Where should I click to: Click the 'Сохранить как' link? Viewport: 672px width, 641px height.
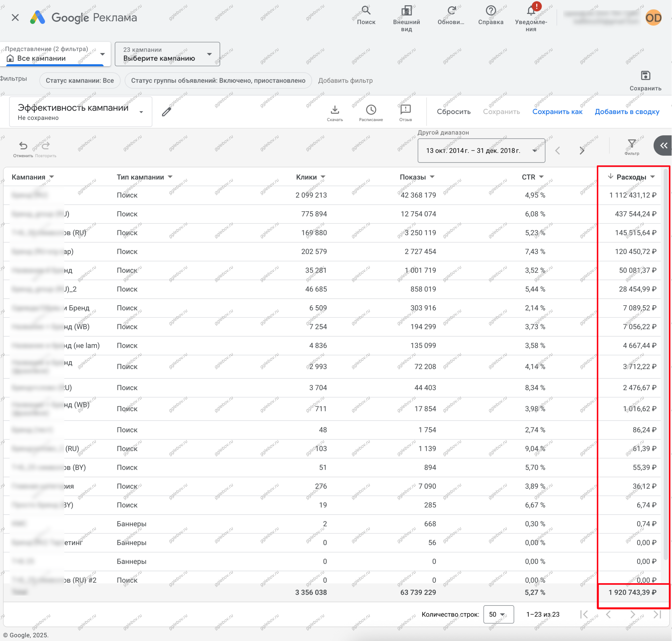click(557, 112)
